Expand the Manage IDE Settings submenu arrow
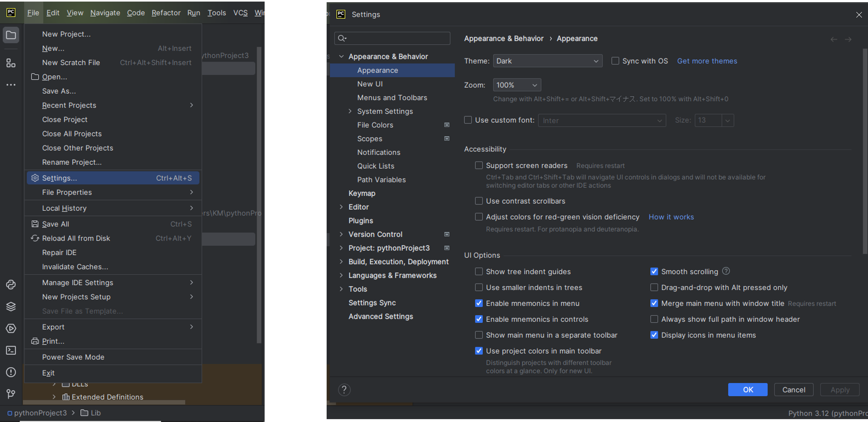This screenshot has height=422, width=868. [191, 282]
